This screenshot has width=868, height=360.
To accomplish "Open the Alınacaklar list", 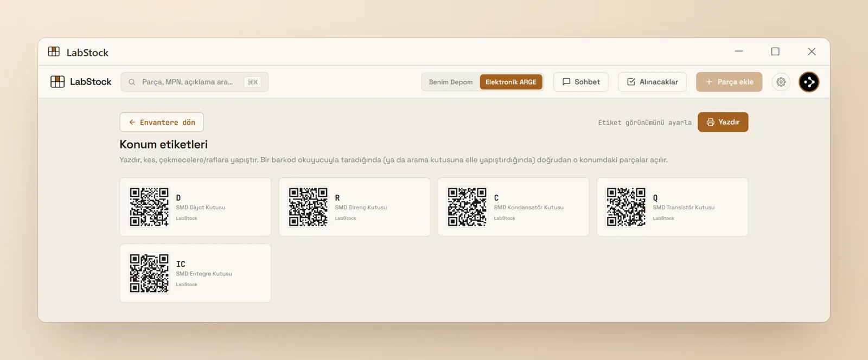I will [652, 82].
